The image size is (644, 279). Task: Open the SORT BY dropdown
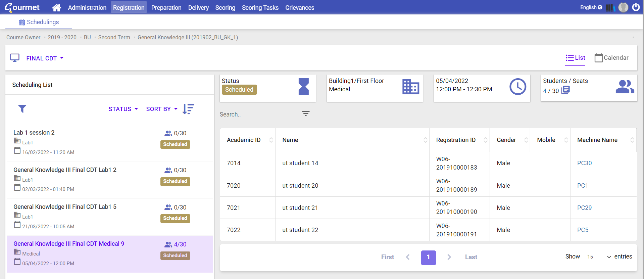162,109
